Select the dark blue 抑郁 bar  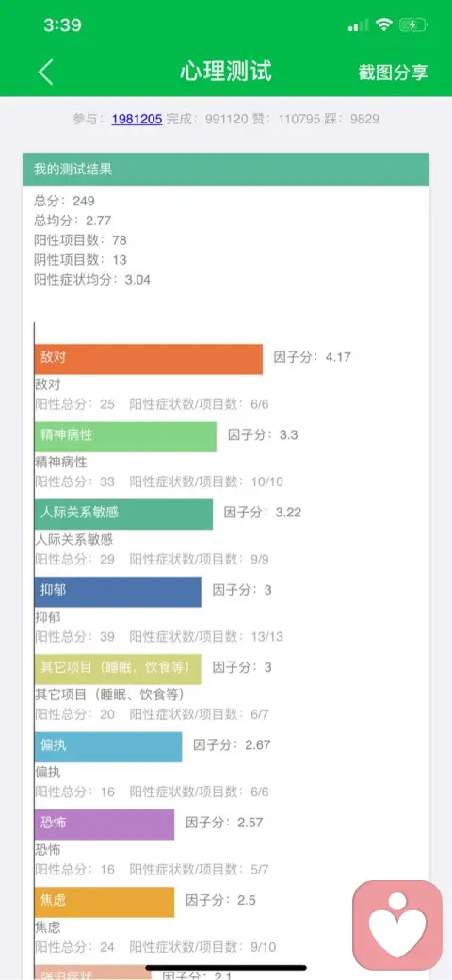click(x=118, y=591)
